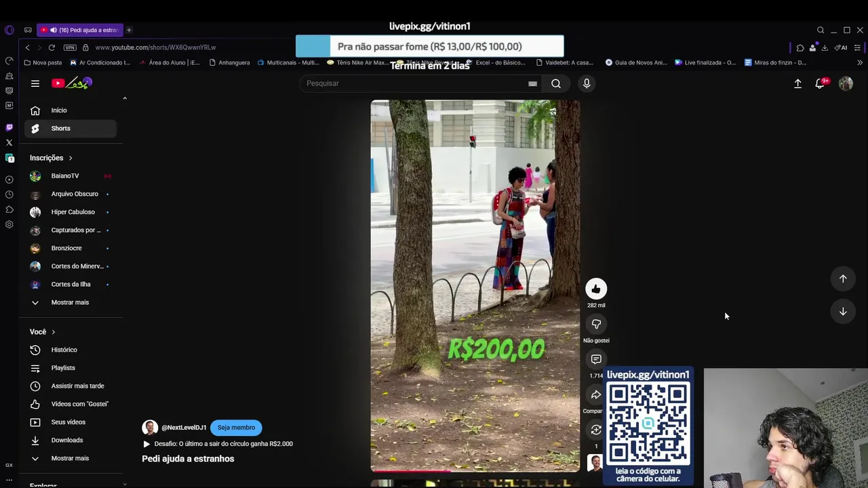
Task: Open Hiper Cabuloso channel
Action: [71, 212]
